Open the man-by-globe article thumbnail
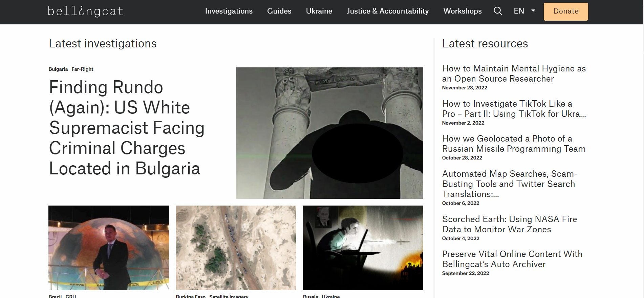The height and width of the screenshot is (298, 644). point(109,248)
